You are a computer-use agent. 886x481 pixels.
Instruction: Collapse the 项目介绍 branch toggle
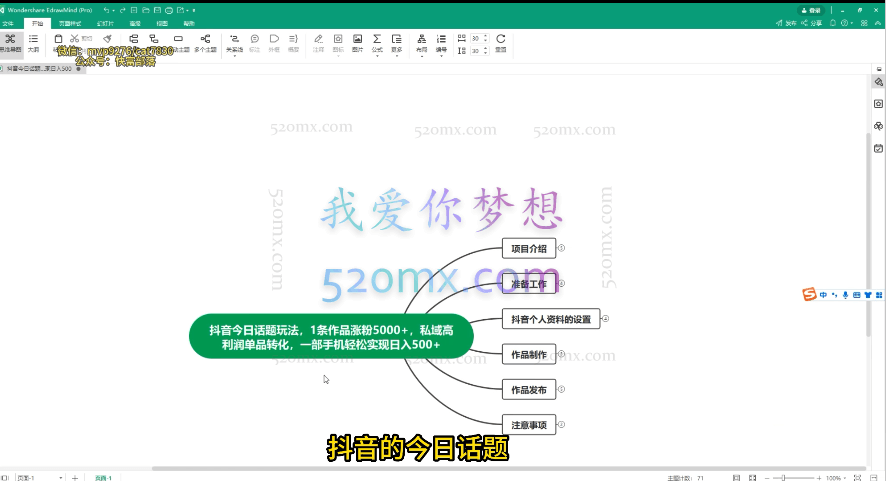pyautogui.click(x=561, y=248)
